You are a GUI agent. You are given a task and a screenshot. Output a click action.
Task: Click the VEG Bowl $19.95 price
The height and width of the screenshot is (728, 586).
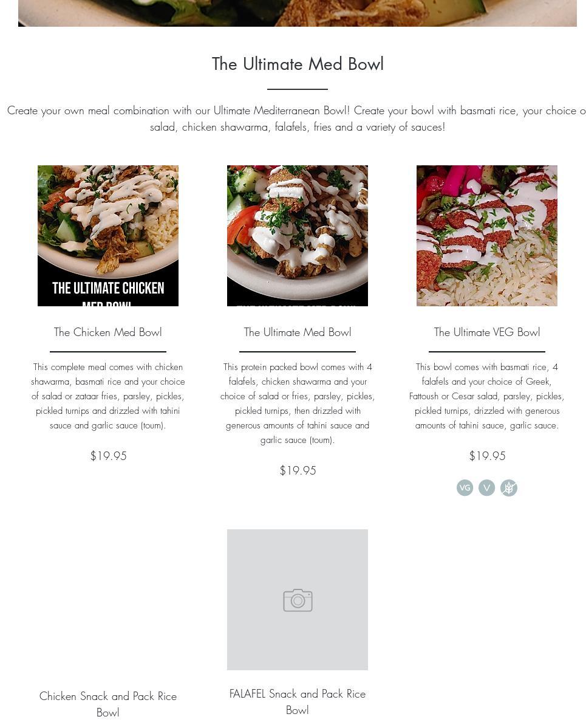click(x=486, y=456)
